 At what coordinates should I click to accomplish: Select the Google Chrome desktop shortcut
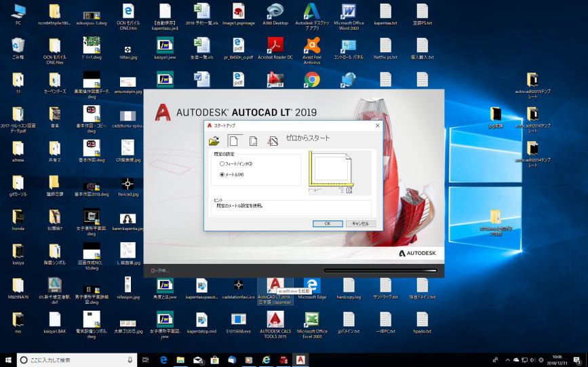coord(312,79)
